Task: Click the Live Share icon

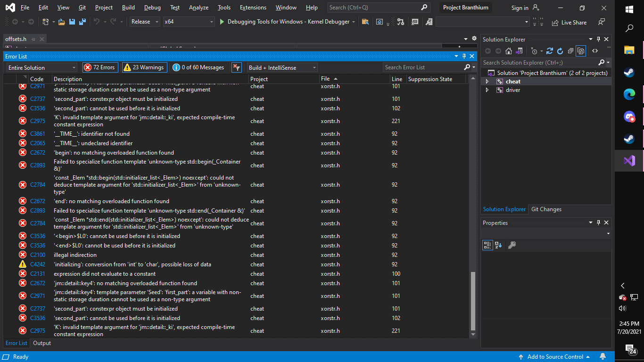Action: click(555, 22)
